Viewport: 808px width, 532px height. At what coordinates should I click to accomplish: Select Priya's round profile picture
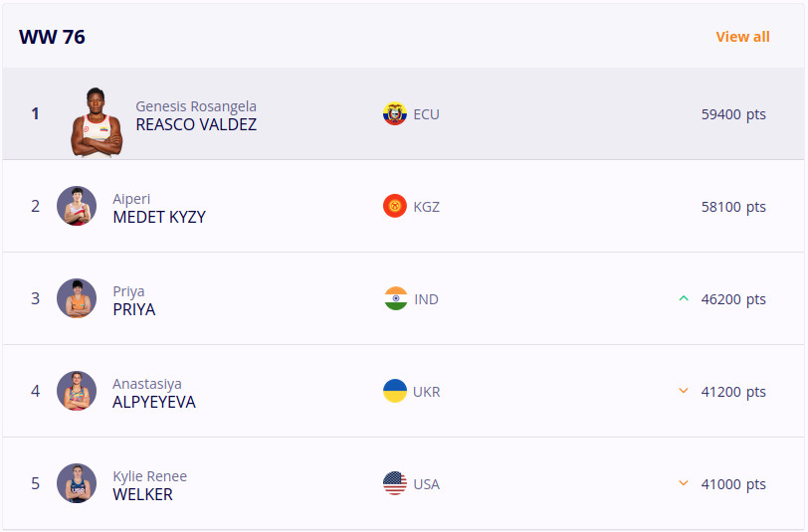point(77,298)
